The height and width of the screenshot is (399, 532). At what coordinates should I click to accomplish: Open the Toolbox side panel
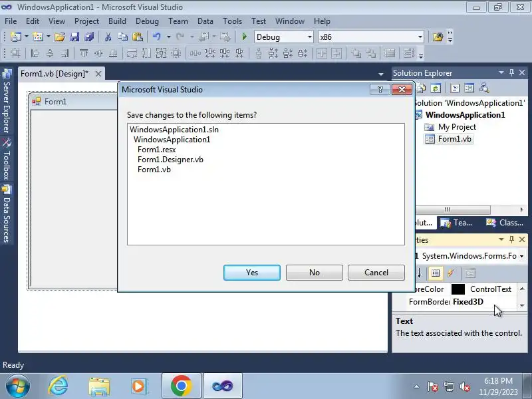[7, 160]
